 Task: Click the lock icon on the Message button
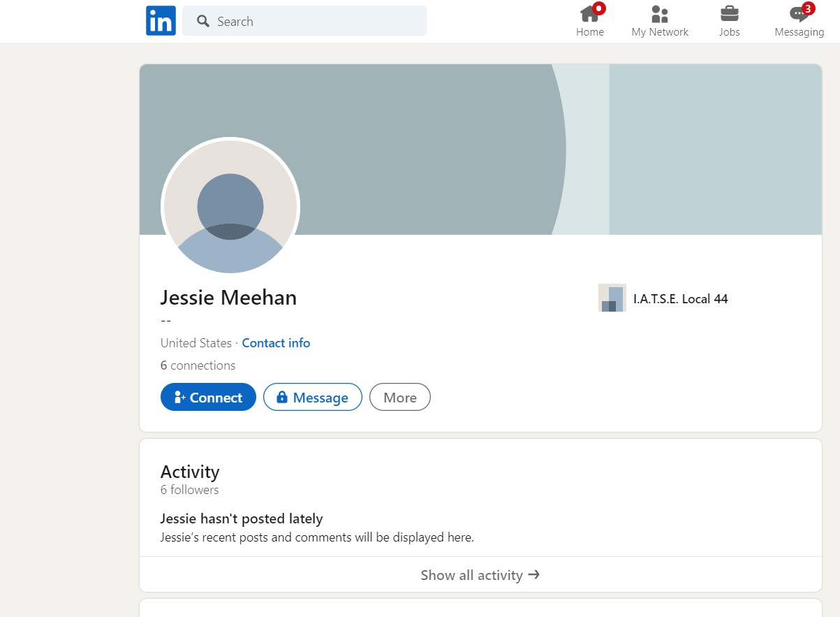coord(281,398)
